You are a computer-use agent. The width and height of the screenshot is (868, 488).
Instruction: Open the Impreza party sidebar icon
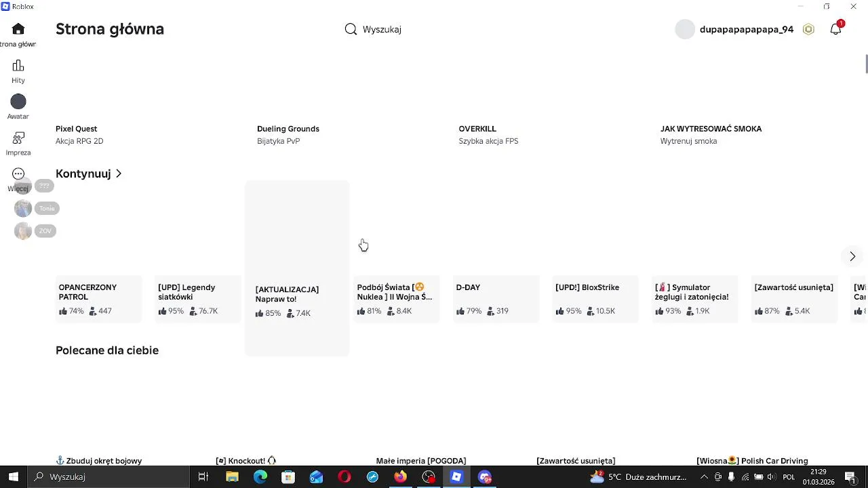[18, 138]
